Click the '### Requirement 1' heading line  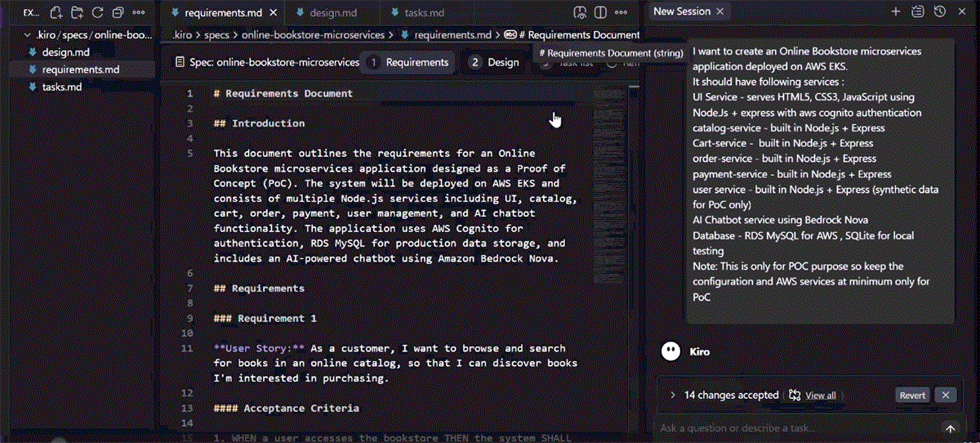pyautogui.click(x=265, y=318)
